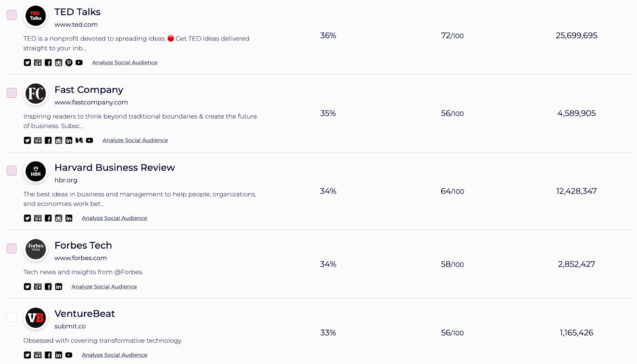Open Fast Company LinkedIn icon

69,140
